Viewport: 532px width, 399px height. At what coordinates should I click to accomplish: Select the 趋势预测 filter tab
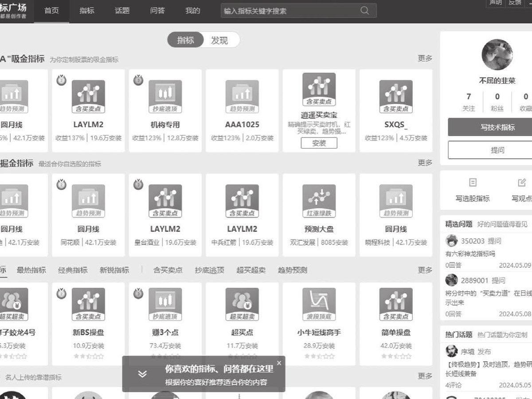click(x=293, y=270)
